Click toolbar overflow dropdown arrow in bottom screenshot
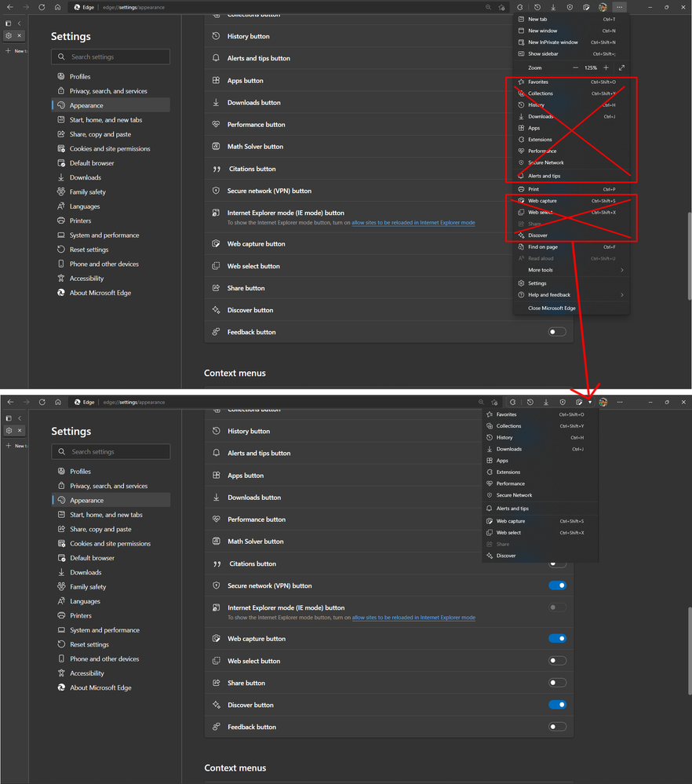692x784 pixels. pyautogui.click(x=590, y=402)
